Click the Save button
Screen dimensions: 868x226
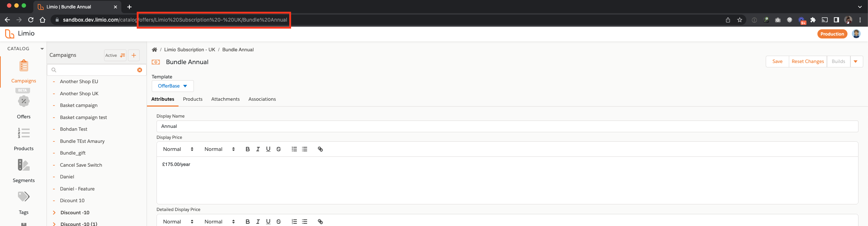coord(777,62)
